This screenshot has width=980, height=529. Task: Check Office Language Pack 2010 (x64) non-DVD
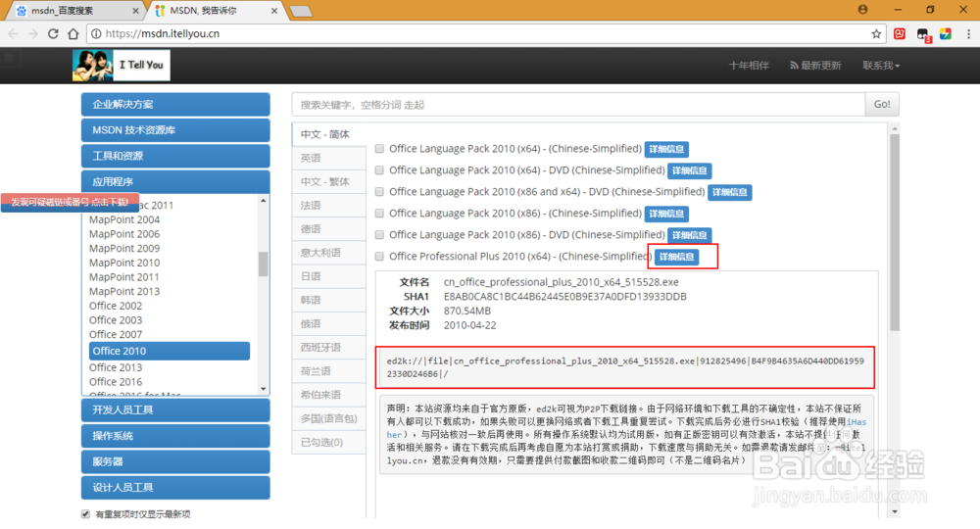379,149
